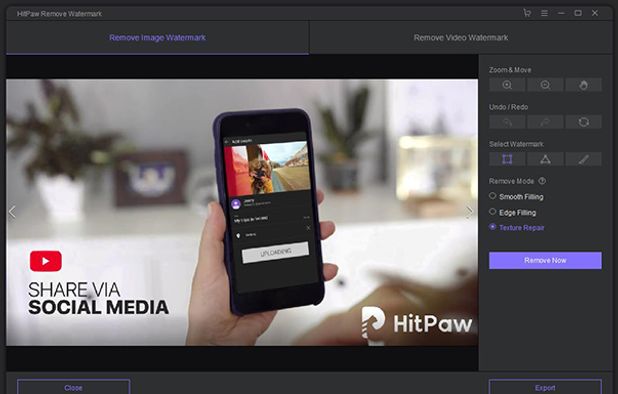Maximize the HitPaw window
This screenshot has height=394, width=618.
coord(578,13)
